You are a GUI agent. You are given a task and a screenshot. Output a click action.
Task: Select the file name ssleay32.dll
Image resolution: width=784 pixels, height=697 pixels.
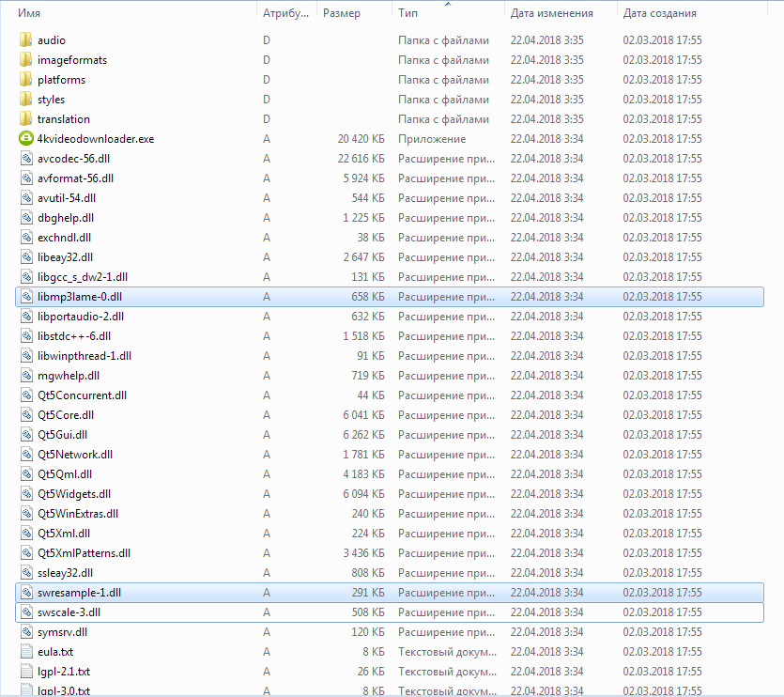point(65,573)
